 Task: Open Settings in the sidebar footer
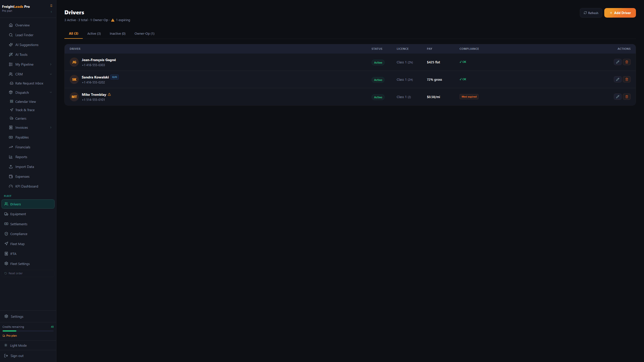coord(28,316)
